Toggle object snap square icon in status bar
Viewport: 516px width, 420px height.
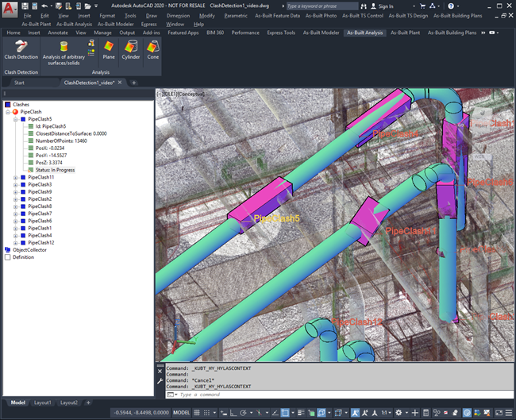click(x=285, y=412)
